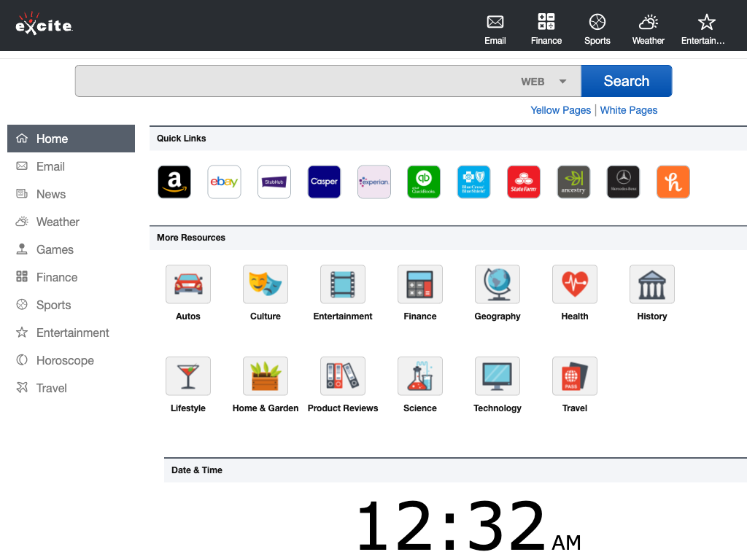This screenshot has width=747, height=560.
Task: Expand the WEB search type dropdown
Action: (544, 82)
